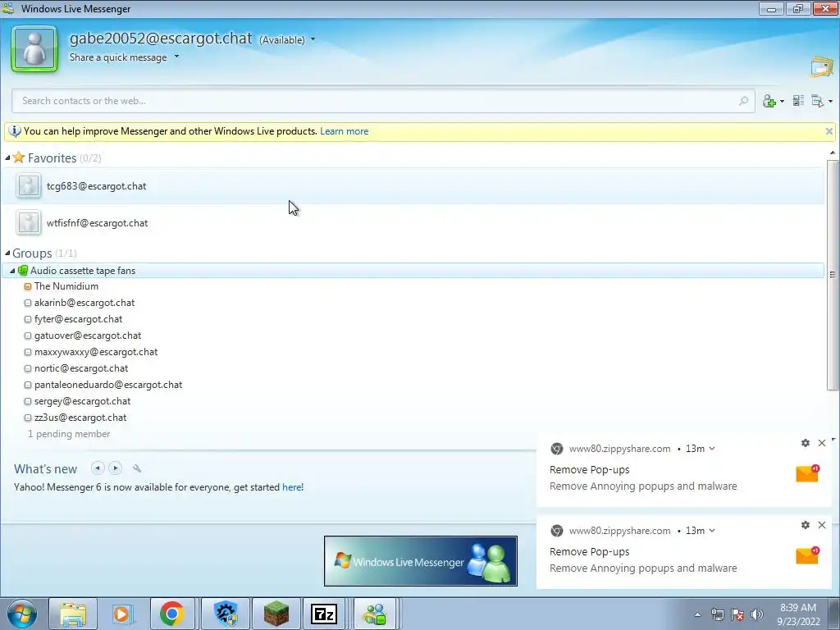
Task: Open the Show menu icon
Action: (818, 101)
